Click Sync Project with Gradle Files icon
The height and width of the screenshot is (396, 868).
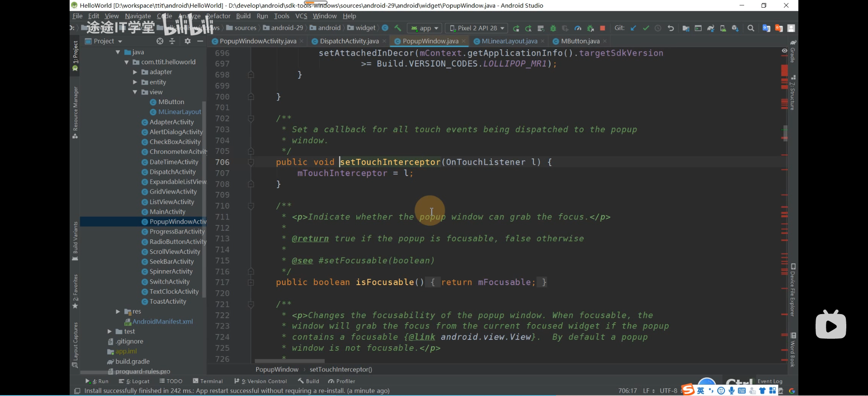(711, 28)
